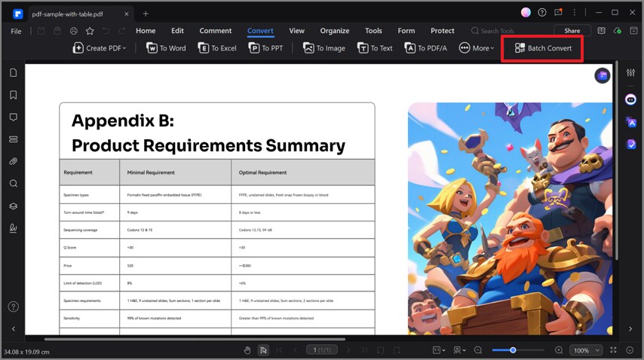The image size is (644, 360).
Task: Open the Attachments paperclip panel
Action: (x=13, y=161)
